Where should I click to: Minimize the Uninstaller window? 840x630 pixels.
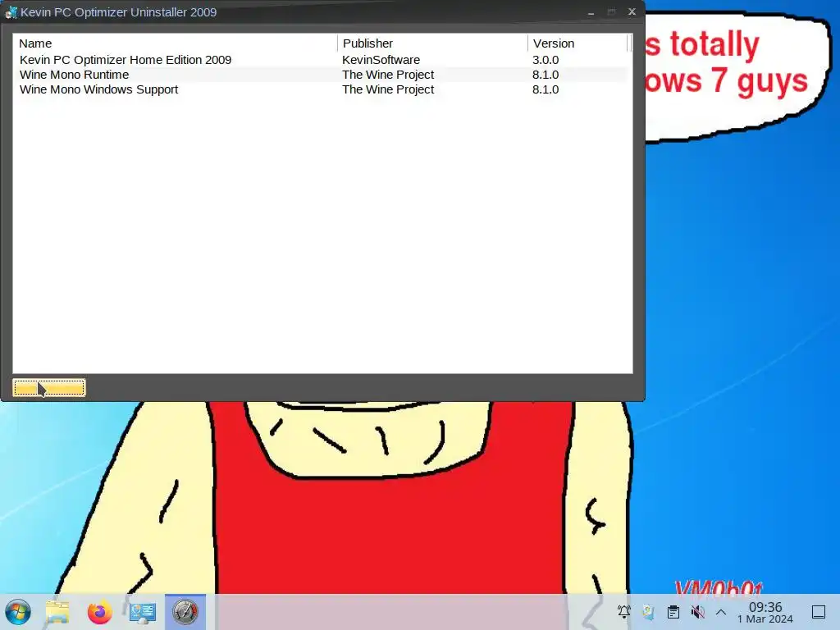pyautogui.click(x=591, y=11)
